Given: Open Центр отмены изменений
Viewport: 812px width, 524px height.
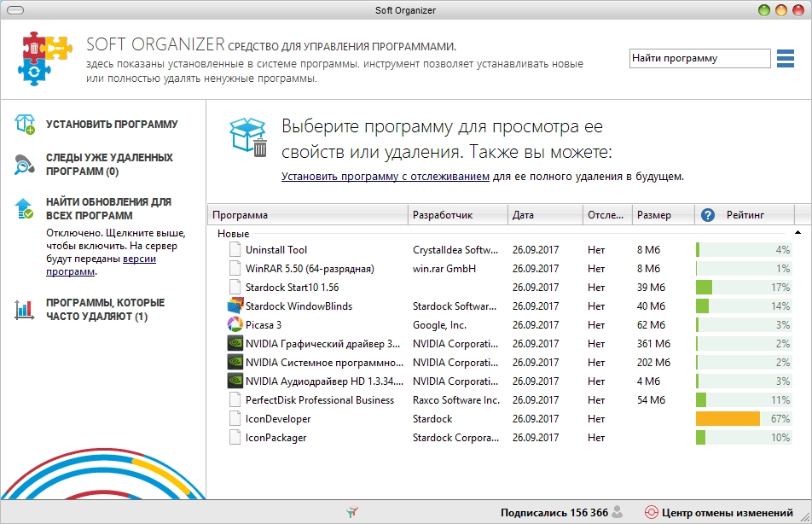Looking at the screenshot, I should pyautogui.click(x=727, y=513).
